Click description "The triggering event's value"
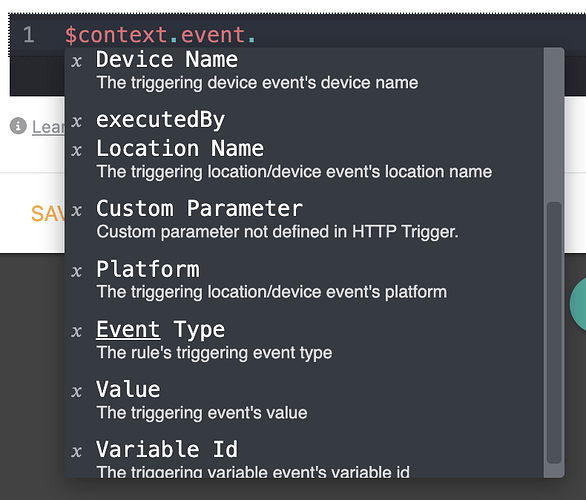This screenshot has width=586, height=500. point(202,413)
